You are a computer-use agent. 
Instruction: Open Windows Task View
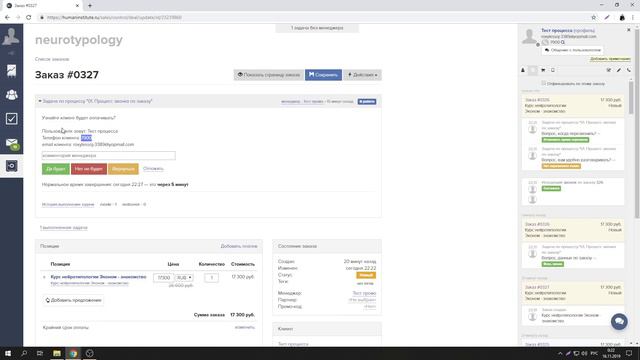click(x=40, y=353)
